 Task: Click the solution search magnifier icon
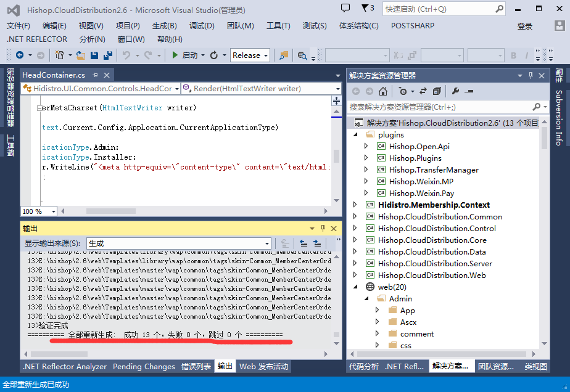pyautogui.click(x=537, y=107)
